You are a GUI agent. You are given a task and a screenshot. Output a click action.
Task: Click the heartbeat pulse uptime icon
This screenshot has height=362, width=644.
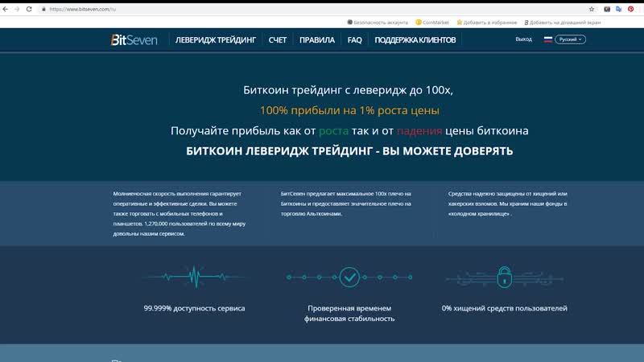coord(194,277)
